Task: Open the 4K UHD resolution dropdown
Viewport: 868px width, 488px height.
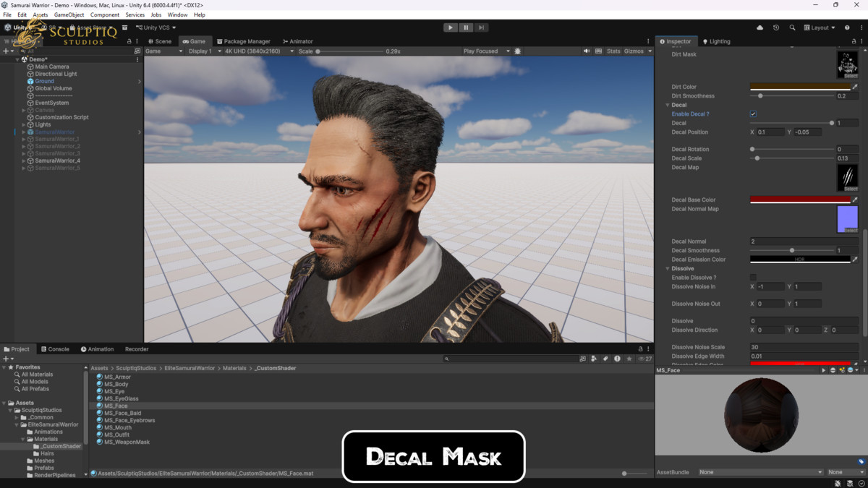Action: pos(258,51)
